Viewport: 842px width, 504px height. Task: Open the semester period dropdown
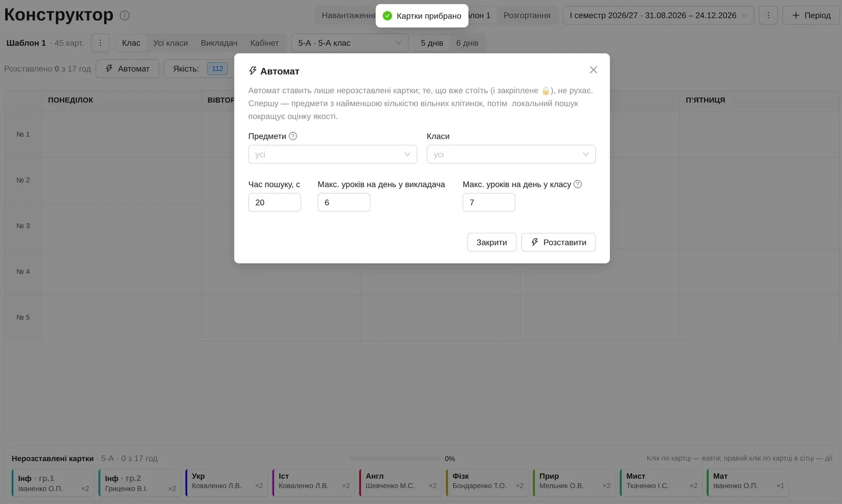coord(658,15)
